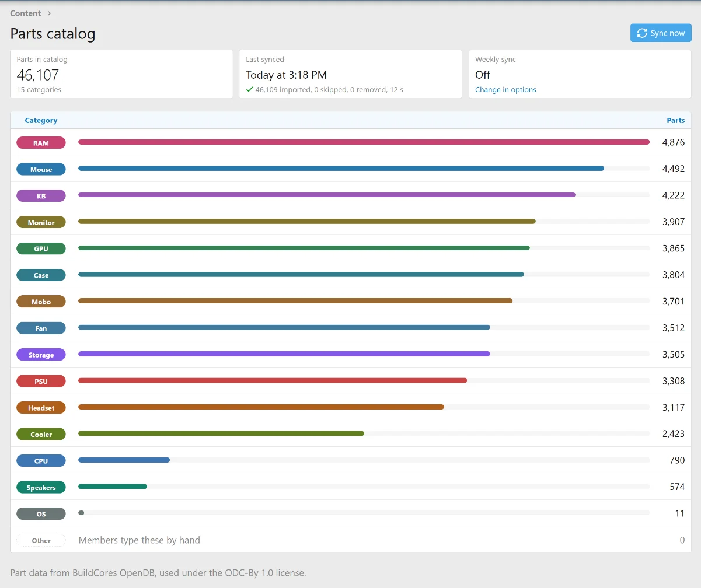Open the Monitor category badge
Viewport: 701px width, 588px height.
[41, 222]
